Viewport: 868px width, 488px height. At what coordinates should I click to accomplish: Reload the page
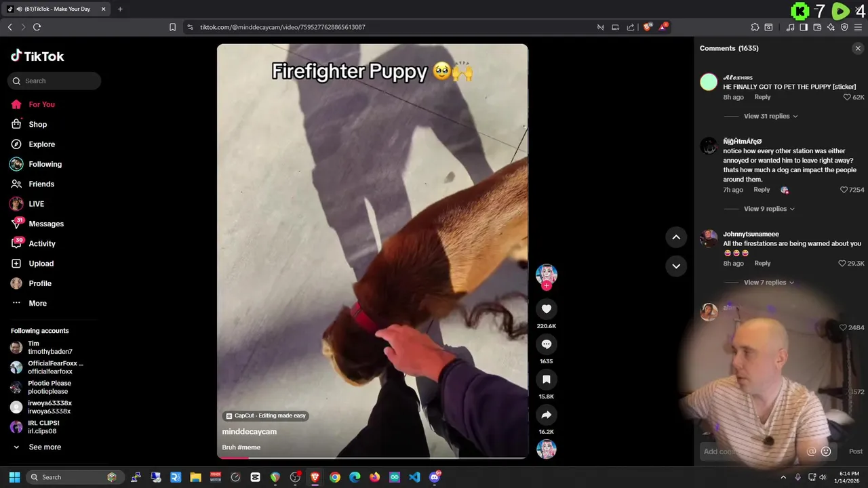pos(37,27)
